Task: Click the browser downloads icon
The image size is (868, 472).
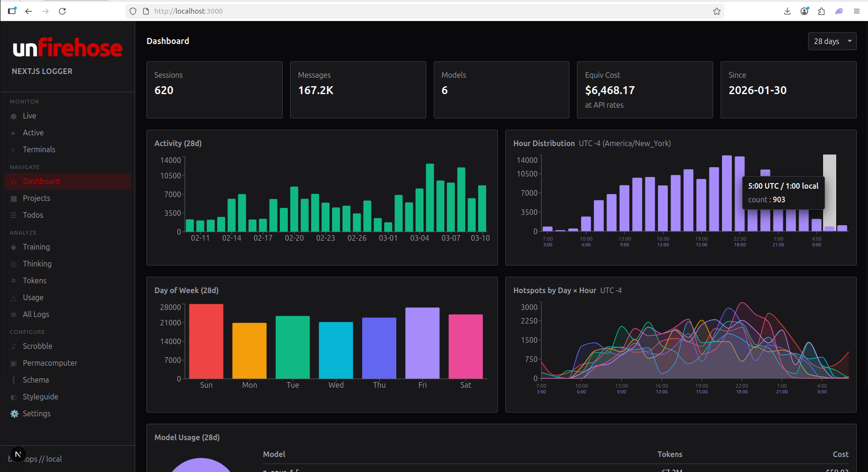Action: (x=787, y=11)
